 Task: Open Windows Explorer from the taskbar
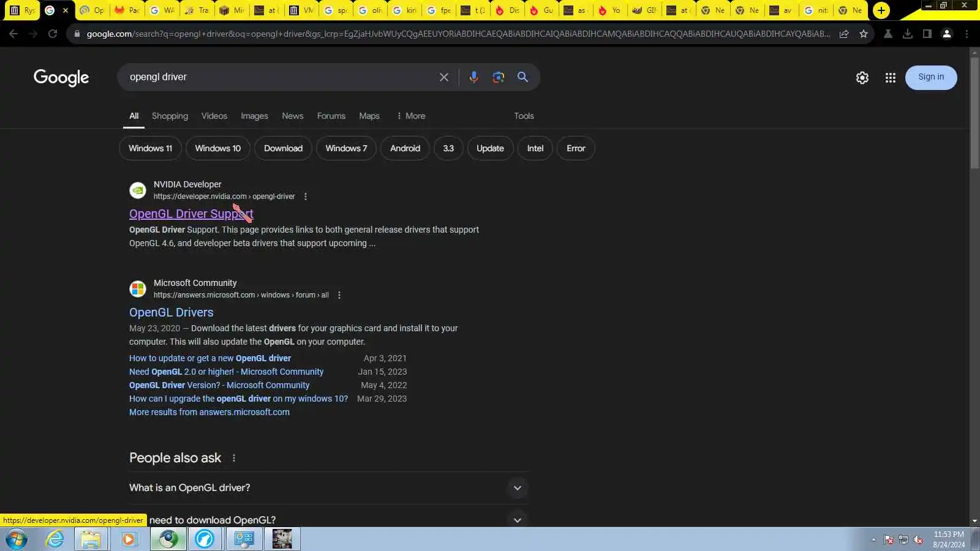[91, 539]
